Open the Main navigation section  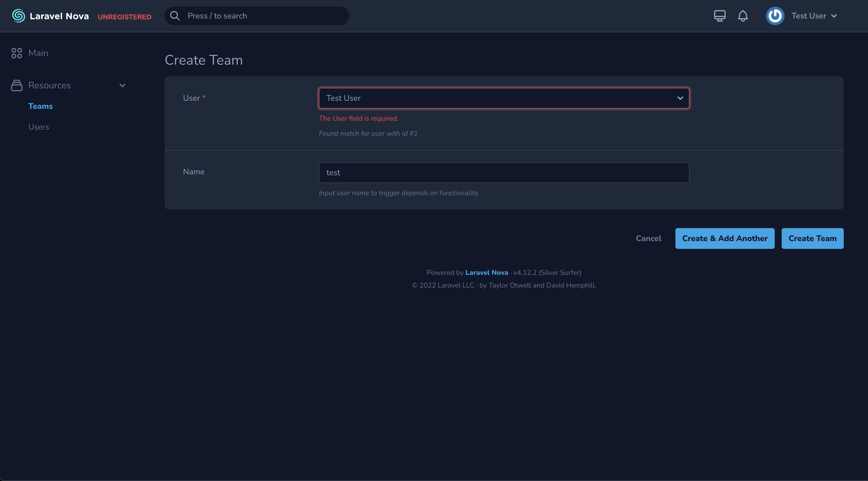(x=38, y=53)
